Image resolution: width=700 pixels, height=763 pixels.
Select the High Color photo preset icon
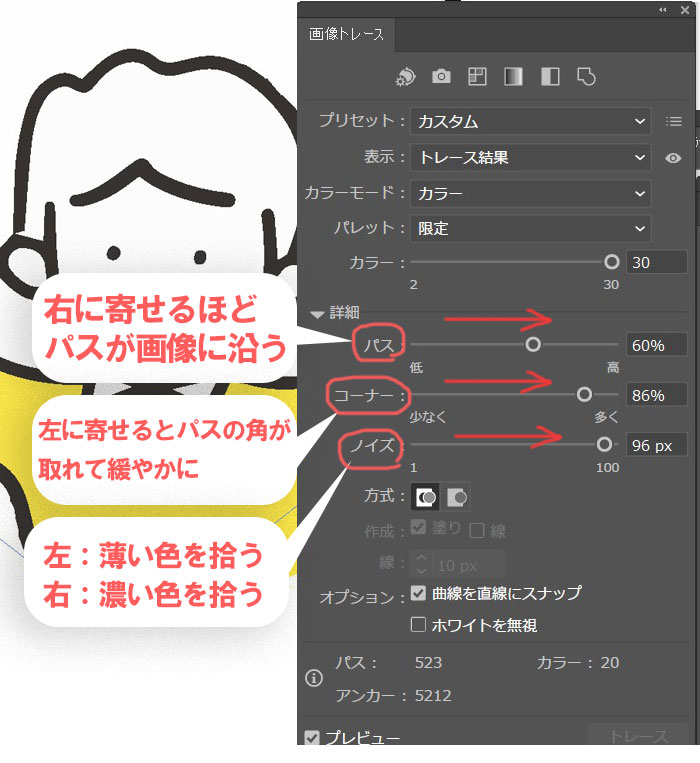click(441, 76)
